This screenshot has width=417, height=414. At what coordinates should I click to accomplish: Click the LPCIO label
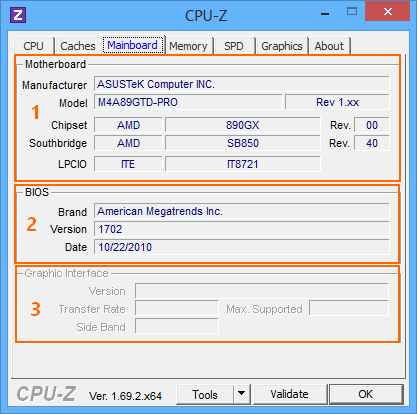pos(72,164)
